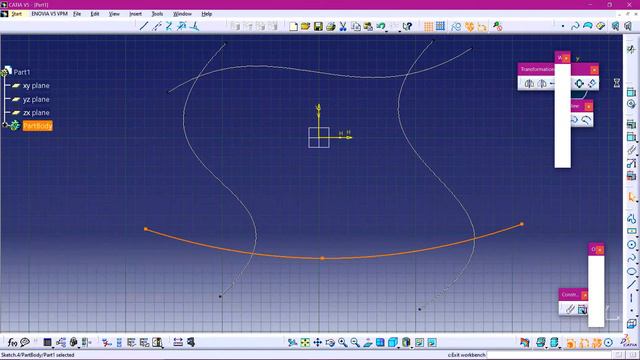Select Part1 root node in the tree
Screen dimensions: 640x360
tap(22, 72)
